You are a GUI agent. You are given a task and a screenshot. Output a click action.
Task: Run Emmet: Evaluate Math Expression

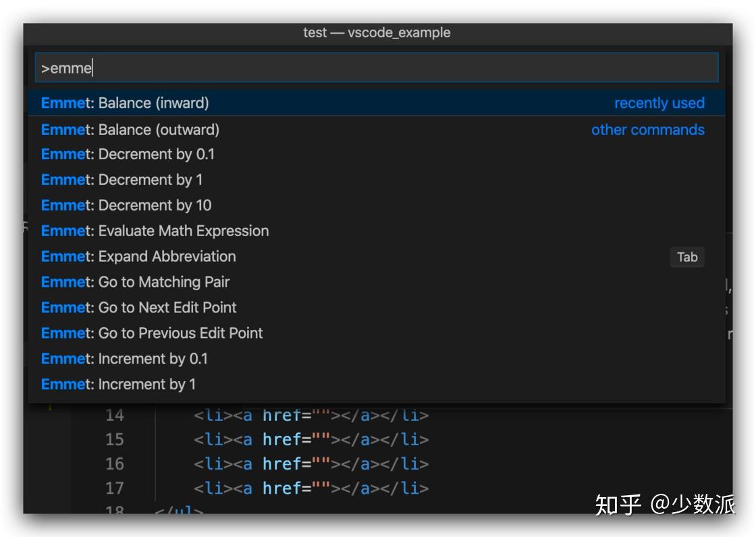pyautogui.click(x=155, y=231)
